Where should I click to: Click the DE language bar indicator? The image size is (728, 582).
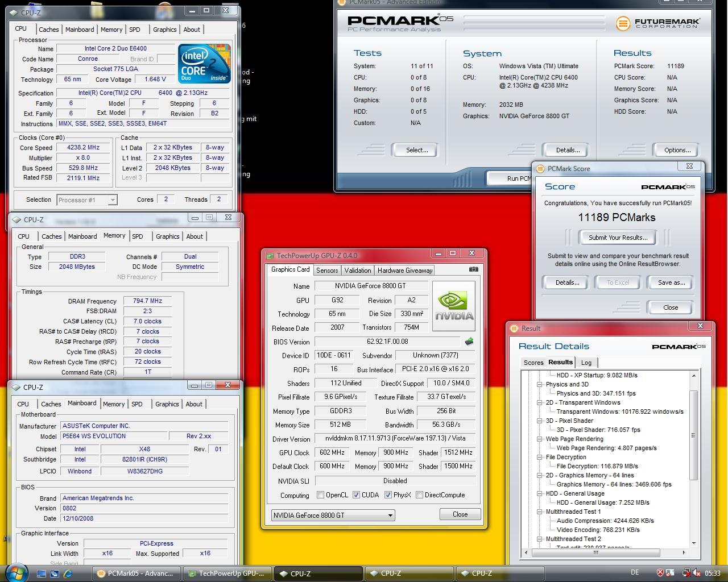click(x=635, y=572)
